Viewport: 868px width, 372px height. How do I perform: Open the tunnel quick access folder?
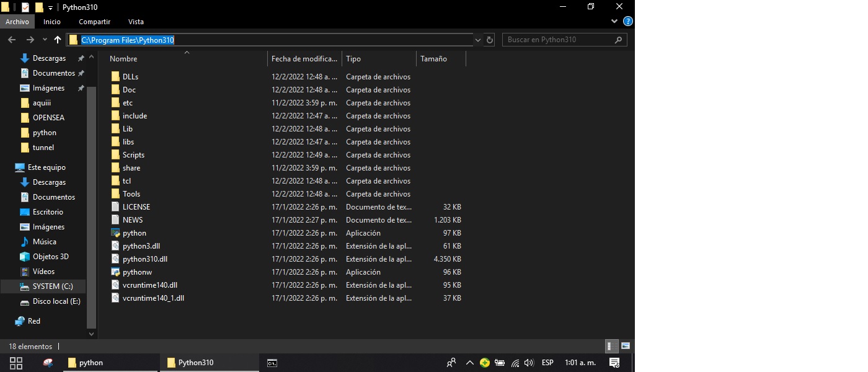click(43, 148)
